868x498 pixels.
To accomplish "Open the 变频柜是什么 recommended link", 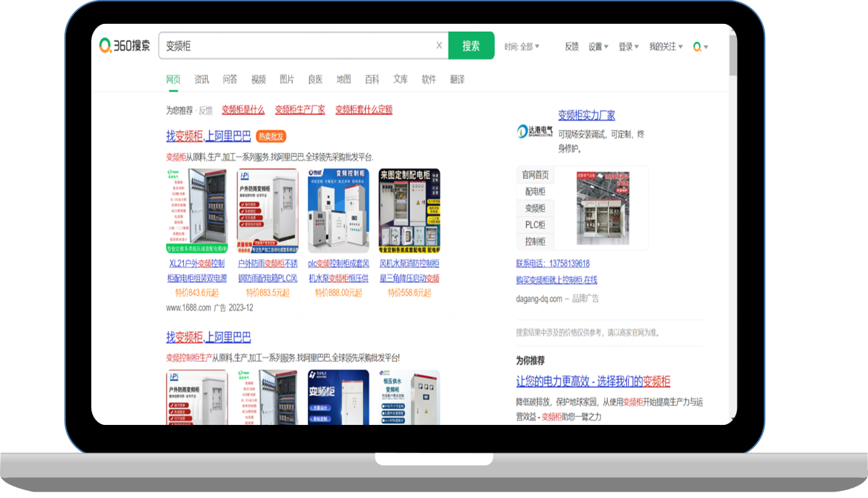I will pyautogui.click(x=242, y=109).
